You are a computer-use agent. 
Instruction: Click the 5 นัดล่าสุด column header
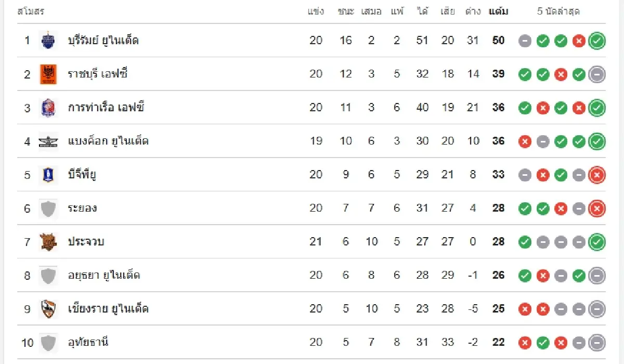[558, 11]
